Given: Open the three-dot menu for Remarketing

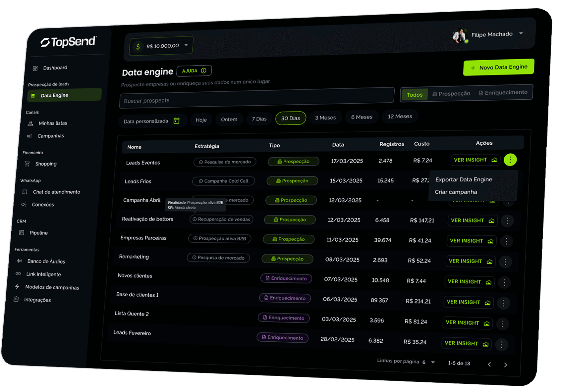Looking at the screenshot, I should point(505,262).
